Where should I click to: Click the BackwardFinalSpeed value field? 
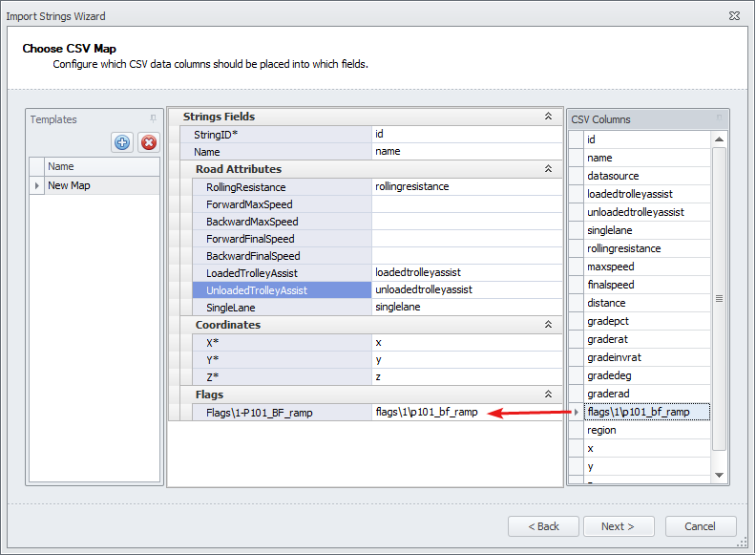coord(466,256)
